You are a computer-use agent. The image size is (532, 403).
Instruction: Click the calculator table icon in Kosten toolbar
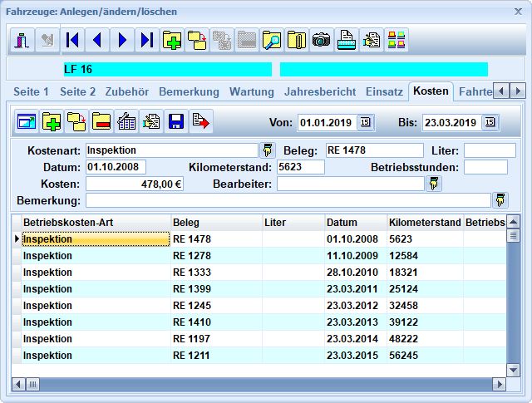click(126, 121)
